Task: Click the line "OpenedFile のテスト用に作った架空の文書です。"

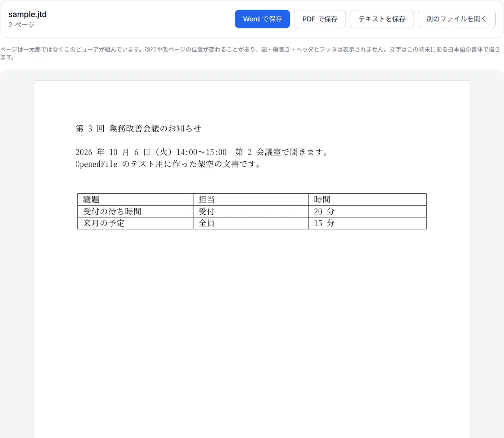Action: point(168,164)
